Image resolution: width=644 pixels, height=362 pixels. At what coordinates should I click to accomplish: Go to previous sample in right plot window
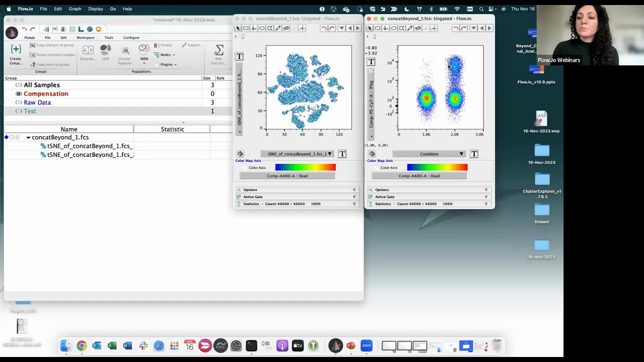coord(481,28)
